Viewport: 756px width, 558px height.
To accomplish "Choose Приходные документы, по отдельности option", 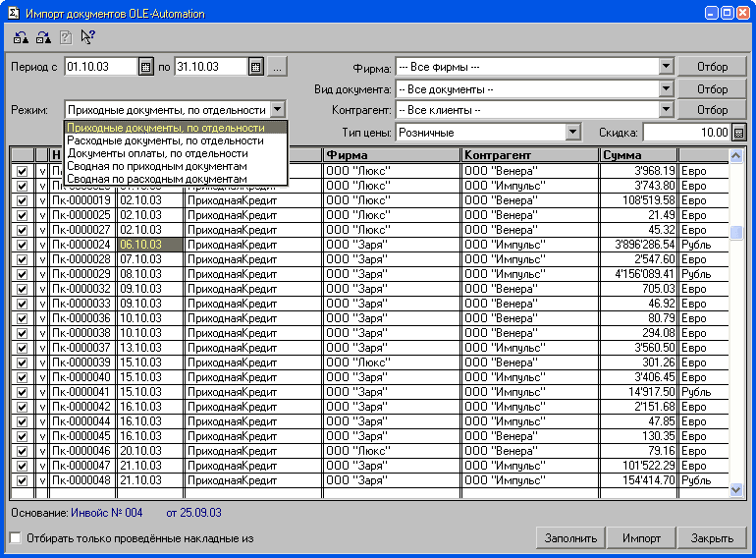I will (176, 128).
